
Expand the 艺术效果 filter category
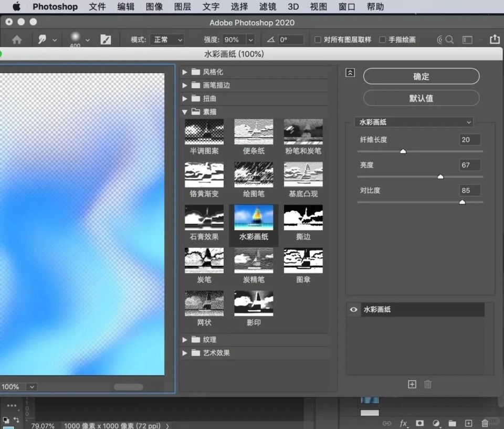(x=185, y=353)
